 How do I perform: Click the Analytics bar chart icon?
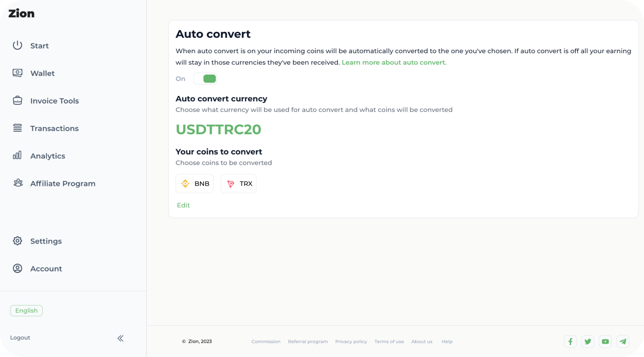pyautogui.click(x=17, y=156)
